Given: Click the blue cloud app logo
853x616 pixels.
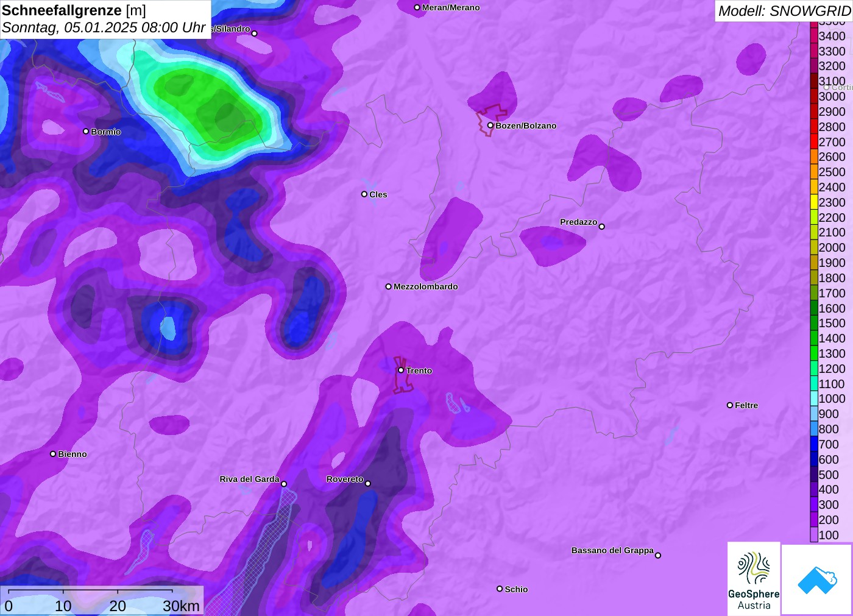Looking at the screenshot, I should (816, 579).
